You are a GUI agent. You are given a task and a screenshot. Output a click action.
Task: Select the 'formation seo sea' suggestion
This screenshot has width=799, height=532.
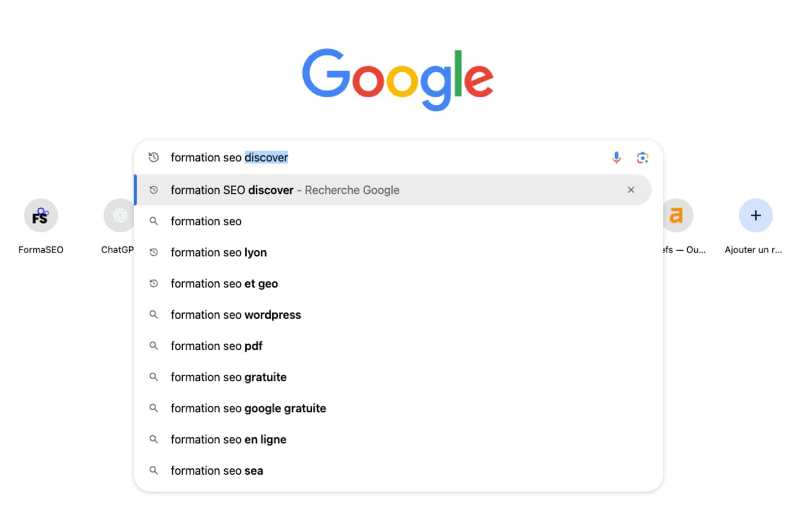(217, 470)
